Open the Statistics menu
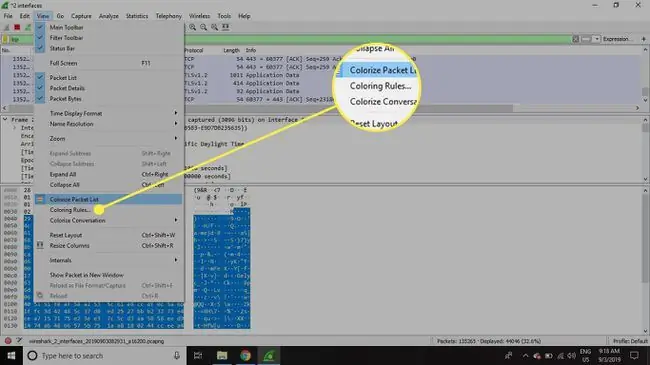Image resolution: width=650 pixels, height=365 pixels. 137,16
